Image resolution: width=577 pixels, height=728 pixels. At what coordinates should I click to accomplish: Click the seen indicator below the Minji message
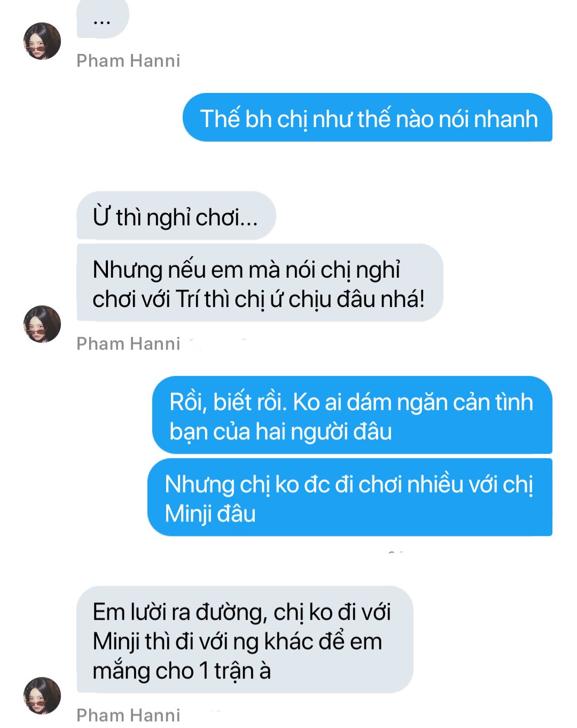tap(396, 552)
